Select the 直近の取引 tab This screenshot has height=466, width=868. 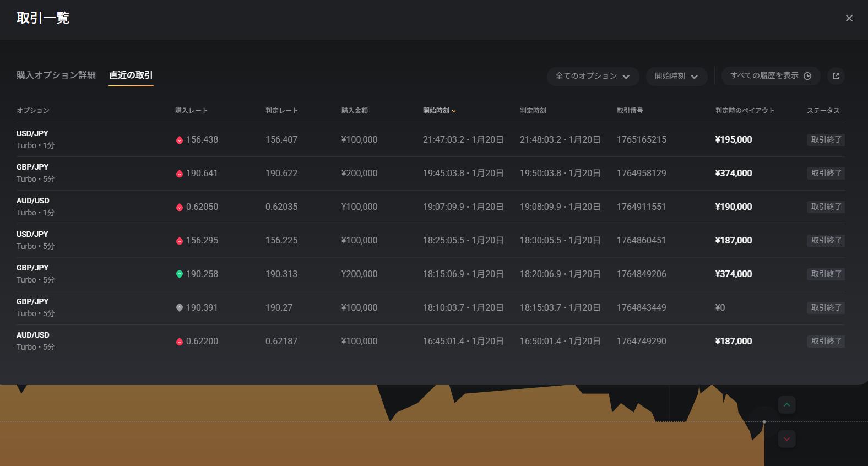[x=131, y=75]
